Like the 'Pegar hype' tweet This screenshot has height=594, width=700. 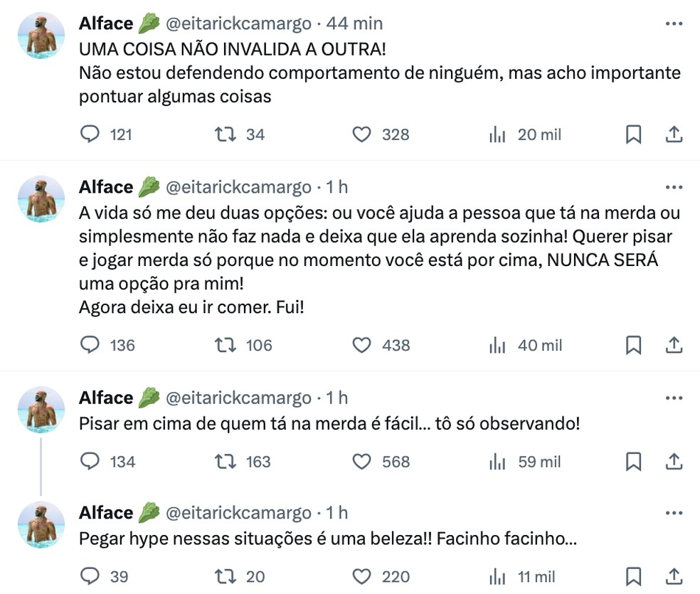click(x=361, y=576)
